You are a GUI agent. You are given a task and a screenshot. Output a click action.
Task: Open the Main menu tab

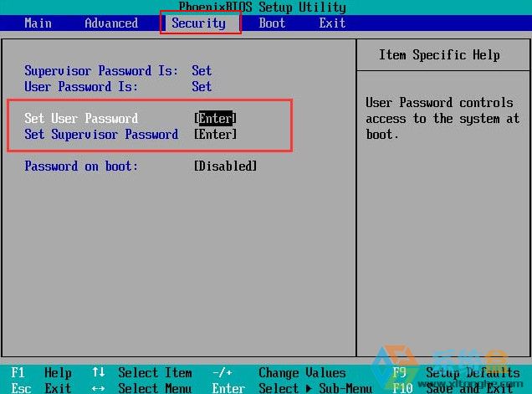coord(38,23)
